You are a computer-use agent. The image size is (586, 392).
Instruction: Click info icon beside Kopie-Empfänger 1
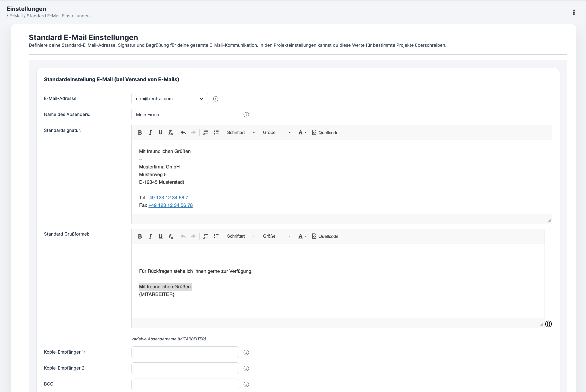246,352
